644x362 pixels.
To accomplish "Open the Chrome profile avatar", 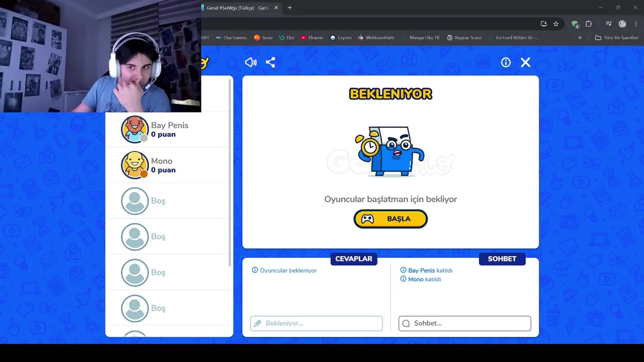I will point(622,24).
